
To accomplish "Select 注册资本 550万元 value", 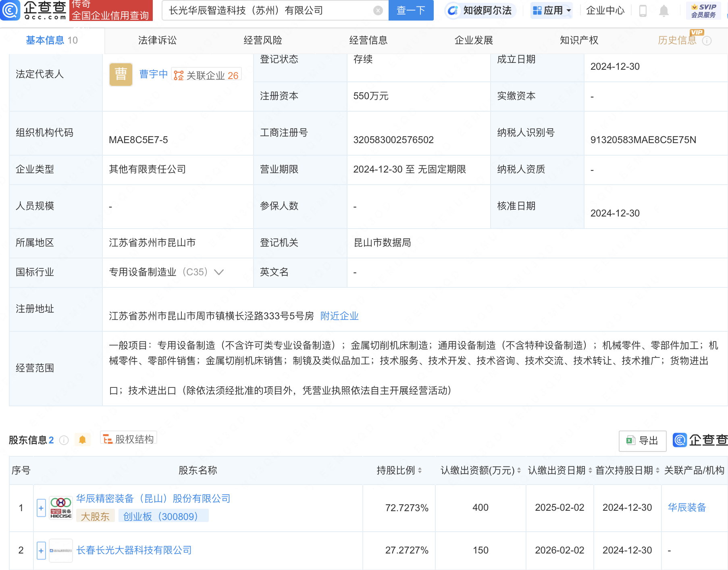I will coord(371,96).
